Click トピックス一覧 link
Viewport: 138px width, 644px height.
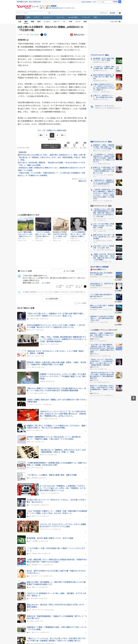point(115,21)
